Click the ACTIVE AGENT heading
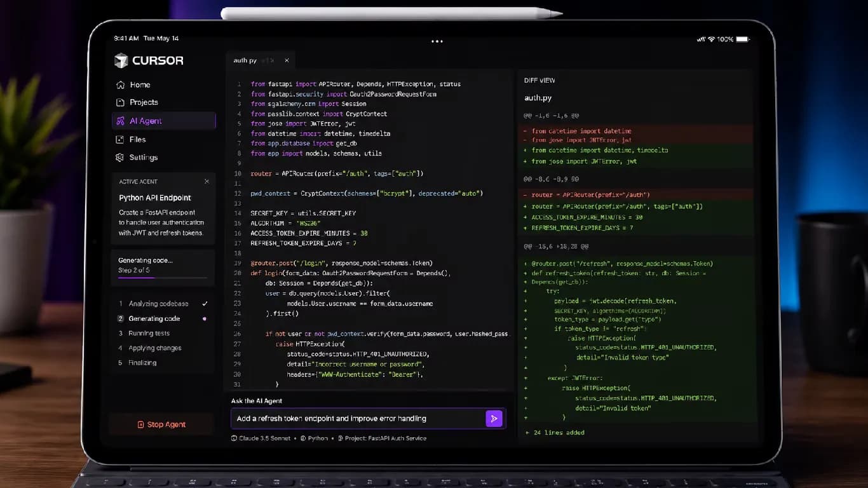The image size is (868, 488). coord(138,182)
